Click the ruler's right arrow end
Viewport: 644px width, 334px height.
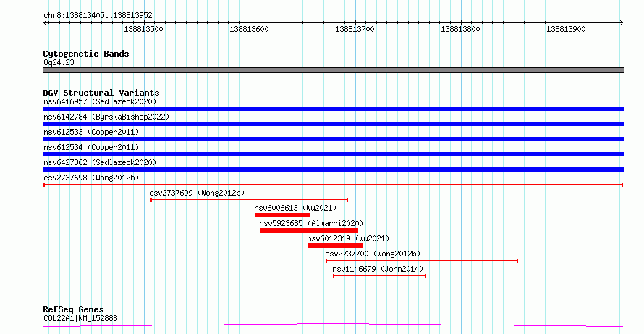621,23
